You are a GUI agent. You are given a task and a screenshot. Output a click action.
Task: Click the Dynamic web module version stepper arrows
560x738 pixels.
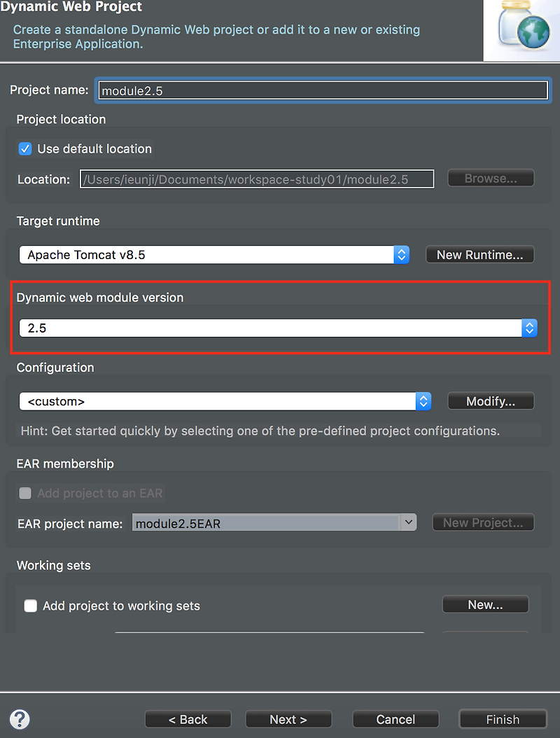tap(530, 328)
